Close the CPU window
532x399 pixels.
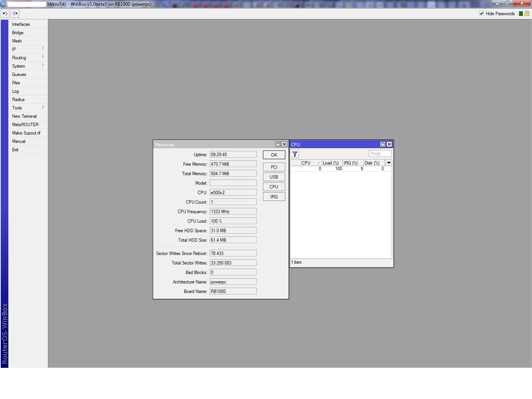[389, 144]
